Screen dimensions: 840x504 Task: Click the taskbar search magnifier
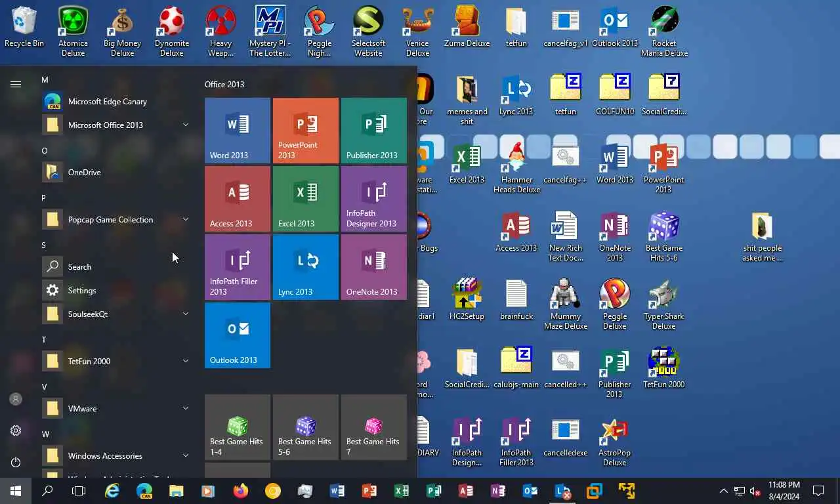click(x=47, y=490)
